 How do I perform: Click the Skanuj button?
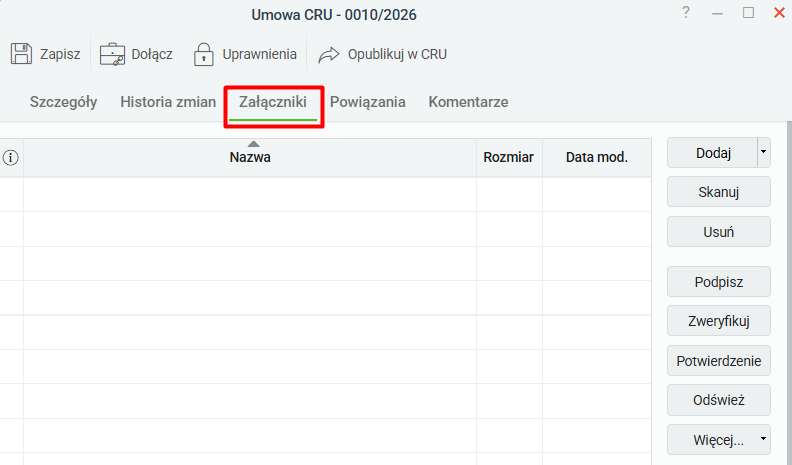point(719,192)
